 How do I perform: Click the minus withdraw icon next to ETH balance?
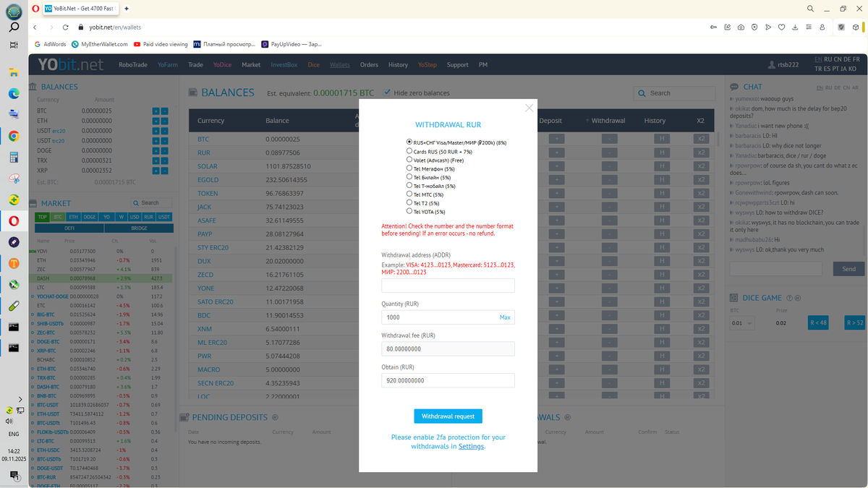tap(164, 121)
